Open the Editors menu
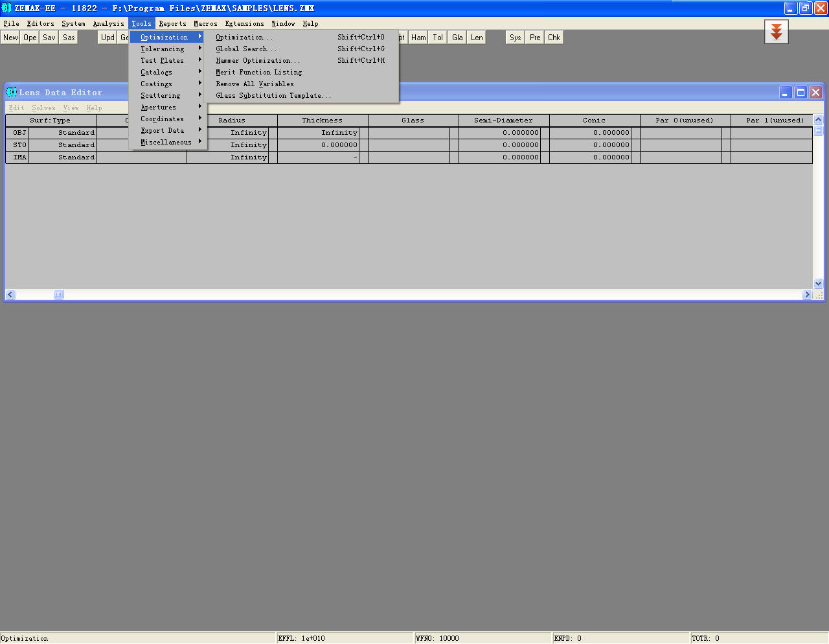The height and width of the screenshot is (644, 829). point(41,24)
